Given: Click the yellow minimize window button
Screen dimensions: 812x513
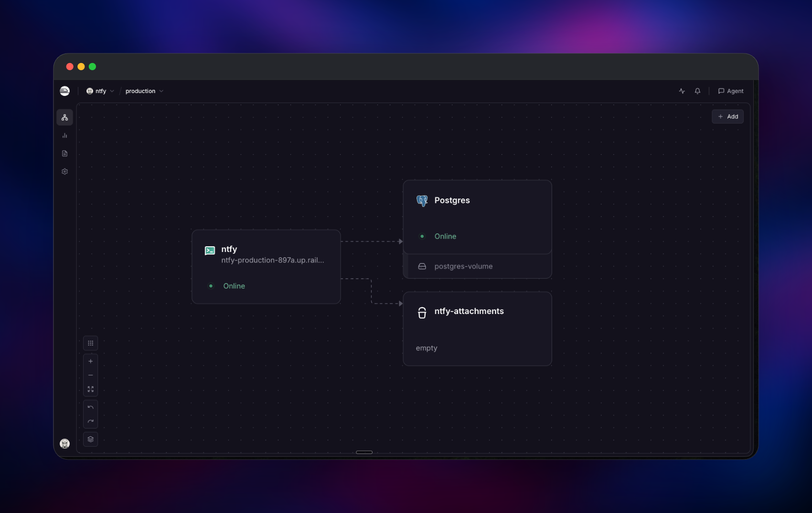Looking at the screenshot, I should (x=81, y=67).
